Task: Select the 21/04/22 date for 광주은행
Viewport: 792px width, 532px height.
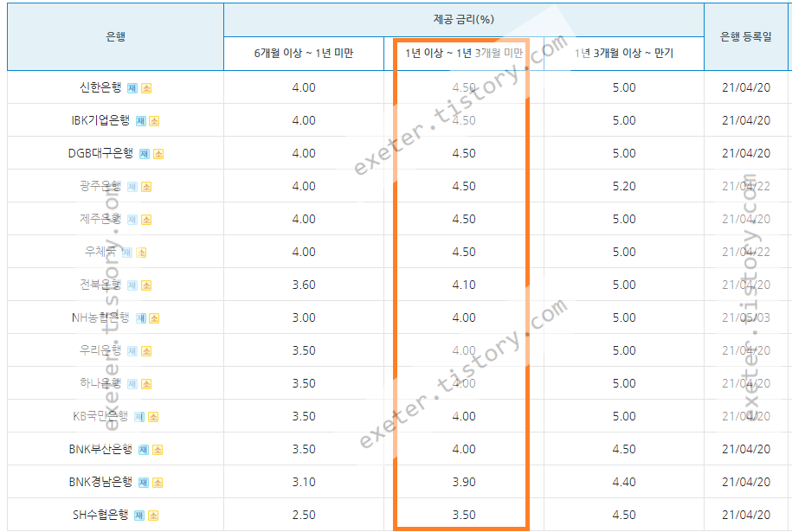Action: (x=746, y=186)
